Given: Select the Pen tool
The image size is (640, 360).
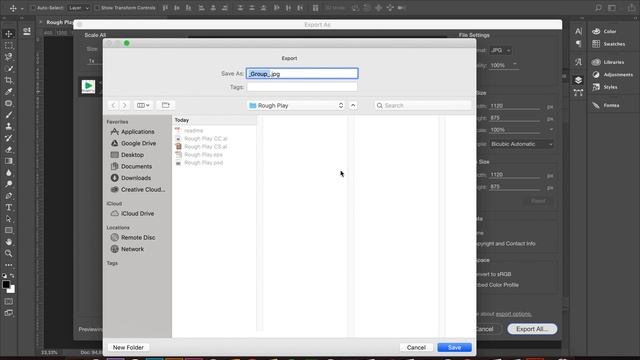Looking at the screenshot, I should [9, 196].
